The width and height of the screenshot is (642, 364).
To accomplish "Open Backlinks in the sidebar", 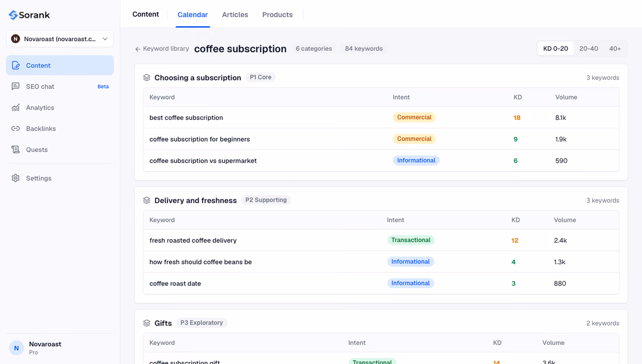I will [x=60, y=129].
